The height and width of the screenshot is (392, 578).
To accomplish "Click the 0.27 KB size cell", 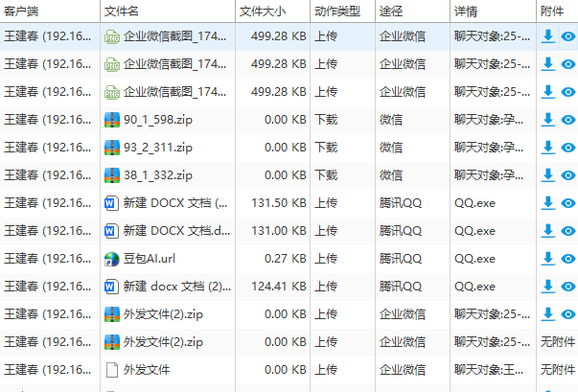I will pyautogui.click(x=286, y=259).
